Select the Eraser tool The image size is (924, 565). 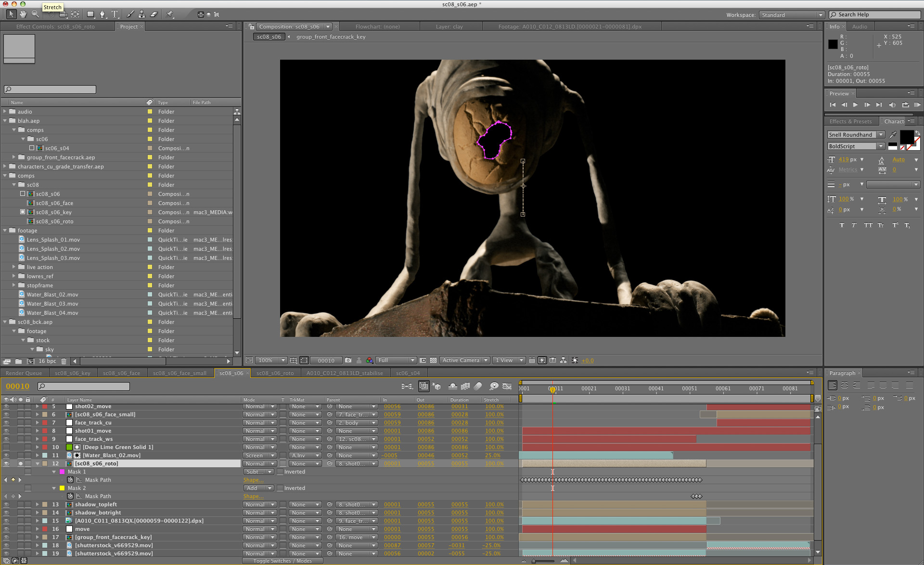[154, 14]
